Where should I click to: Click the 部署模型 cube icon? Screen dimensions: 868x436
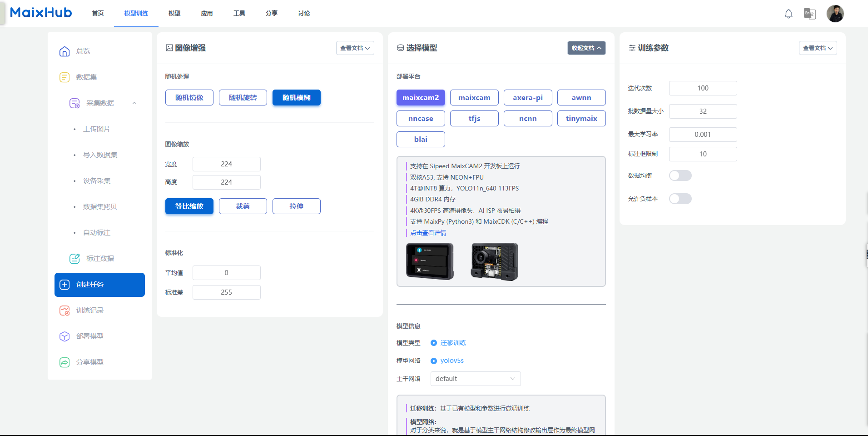point(64,336)
